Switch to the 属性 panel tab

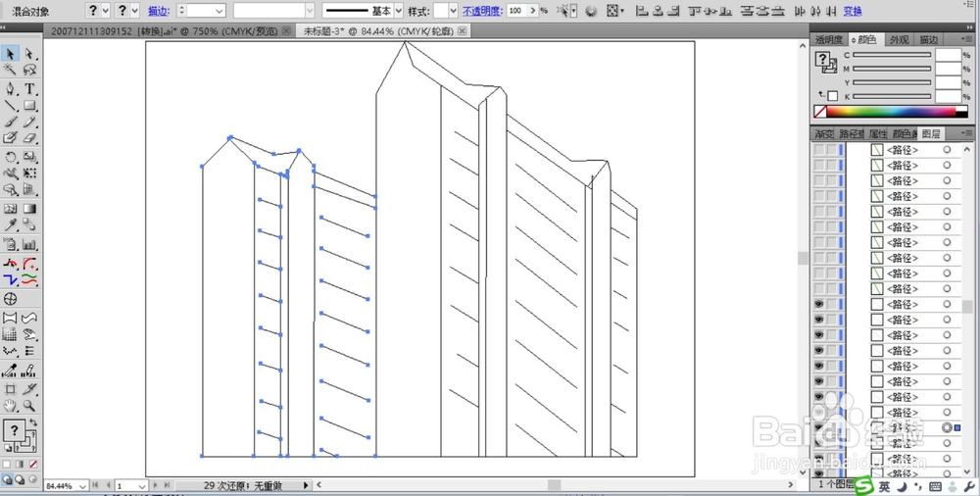877,134
